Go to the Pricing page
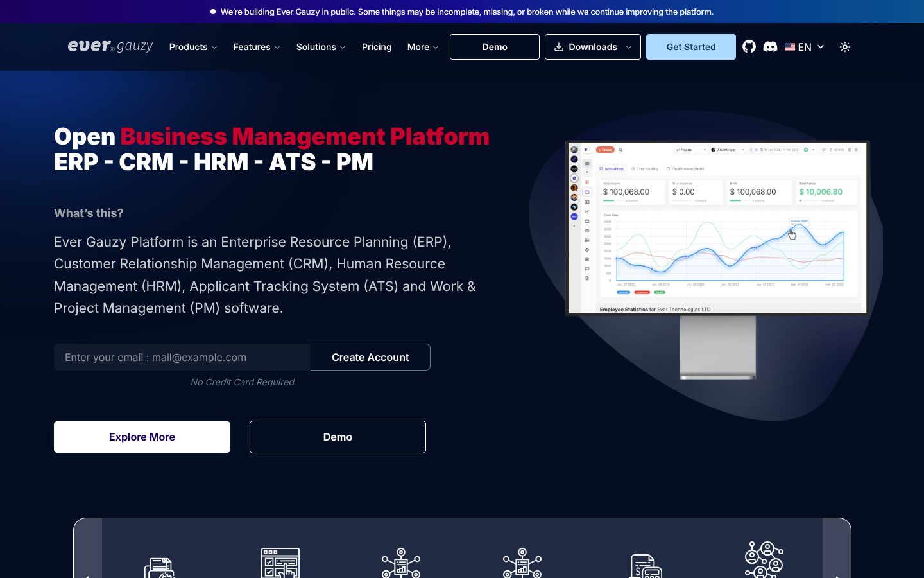Image resolution: width=924 pixels, height=578 pixels. [x=377, y=47]
